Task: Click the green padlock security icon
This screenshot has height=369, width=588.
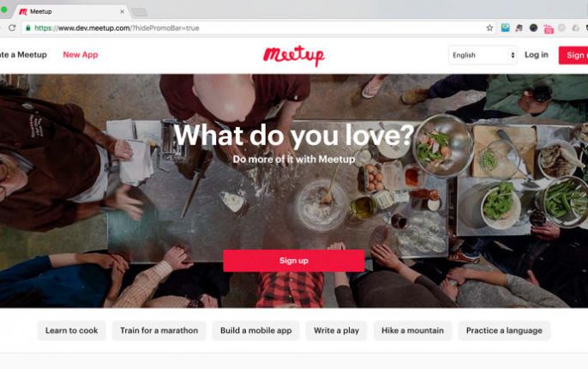Action: 28,27
